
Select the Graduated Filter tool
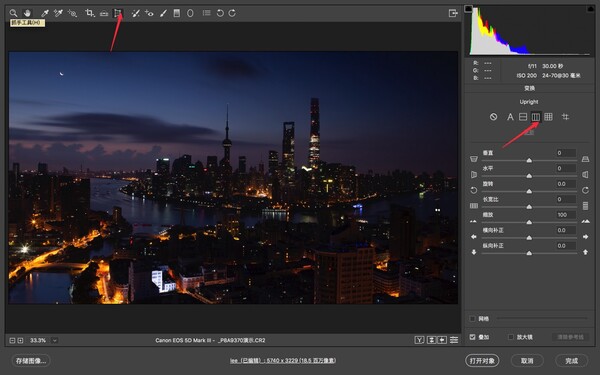(177, 13)
